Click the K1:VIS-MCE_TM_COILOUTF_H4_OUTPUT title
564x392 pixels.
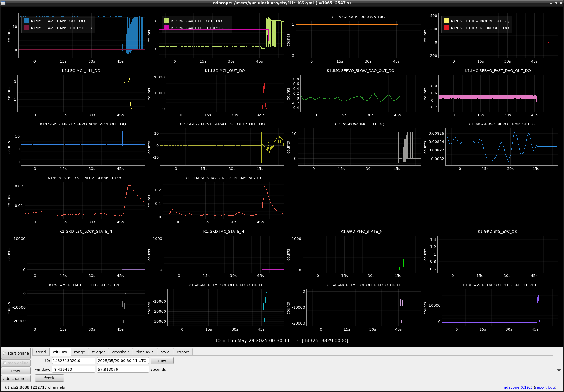pyautogui.click(x=500, y=285)
